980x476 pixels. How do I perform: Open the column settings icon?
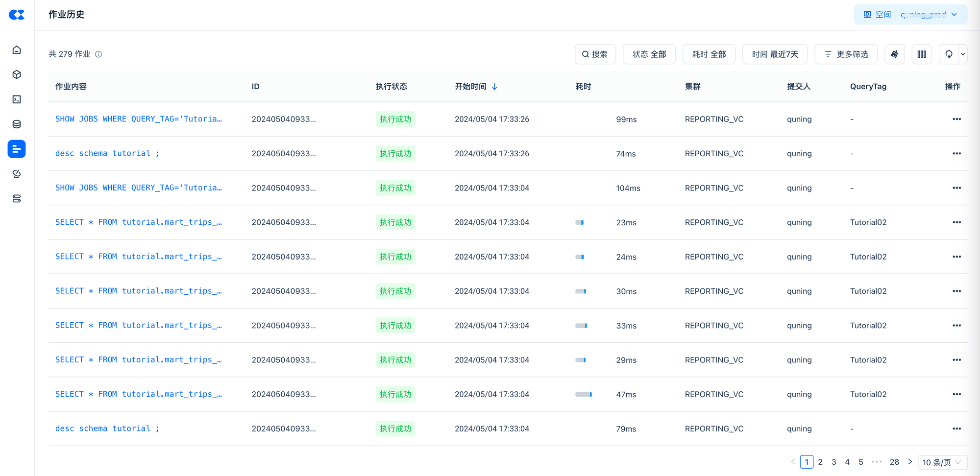(922, 54)
